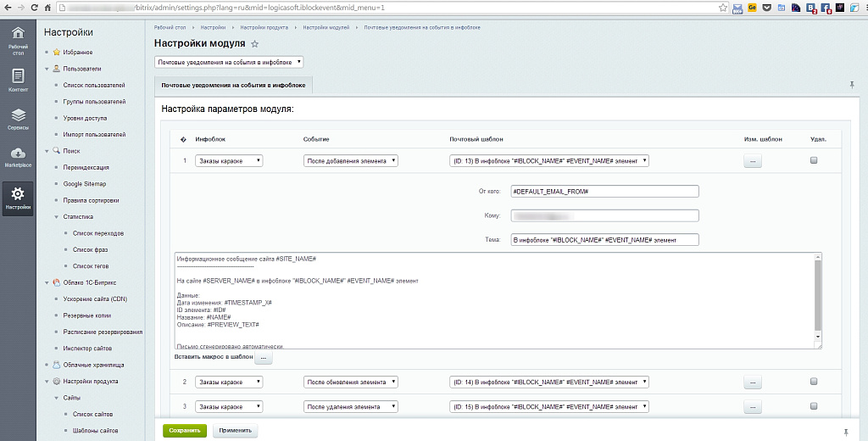Screen dimensions: 868x441
Task: Tick the delete checkbox for row 2
Action: [x=814, y=382]
